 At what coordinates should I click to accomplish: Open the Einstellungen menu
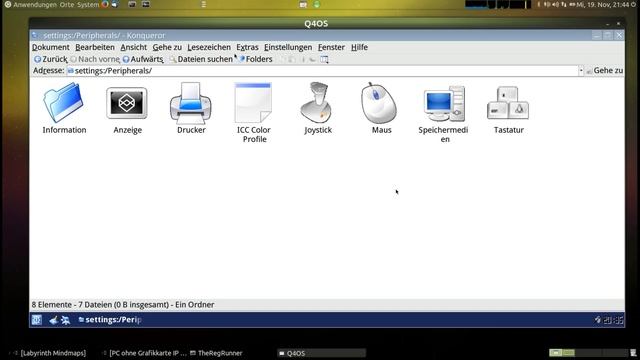[x=288, y=47]
